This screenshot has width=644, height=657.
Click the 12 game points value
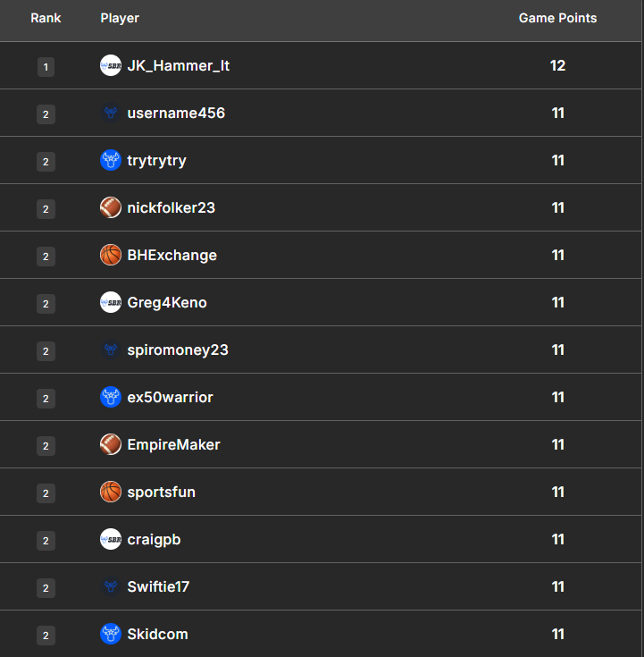click(x=557, y=66)
